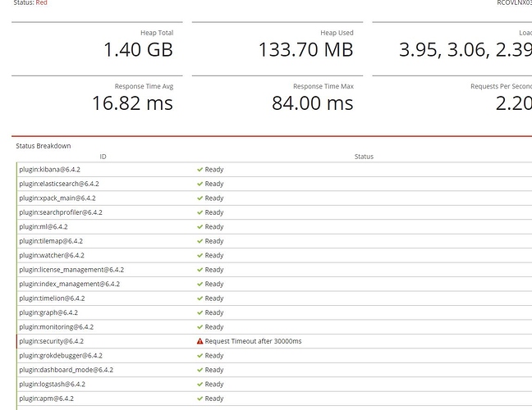Click the Status Breakdown heading
The height and width of the screenshot is (410, 532).
[44, 146]
